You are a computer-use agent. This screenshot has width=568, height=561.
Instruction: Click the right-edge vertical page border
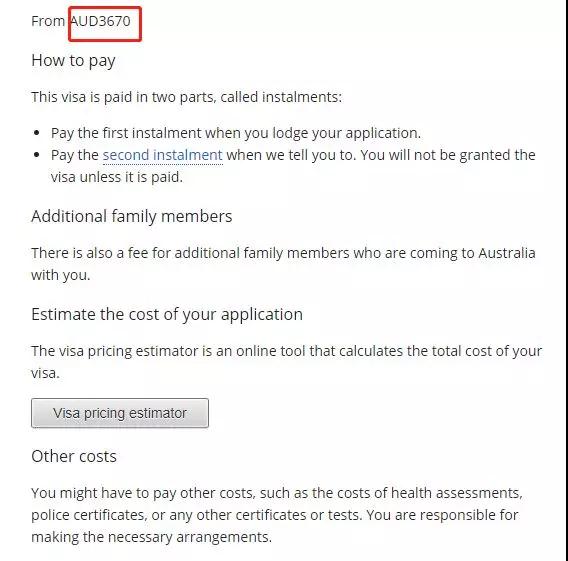[x=565, y=280]
